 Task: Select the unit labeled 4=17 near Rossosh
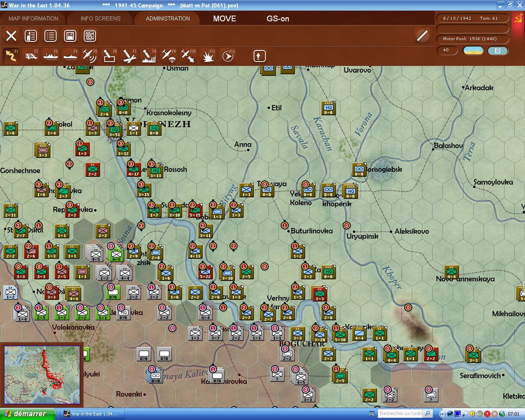134,170
